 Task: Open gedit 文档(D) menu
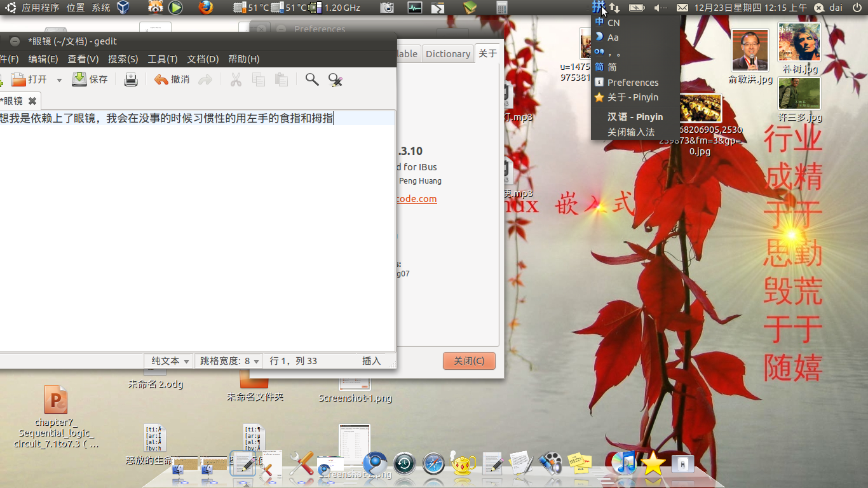(x=203, y=59)
